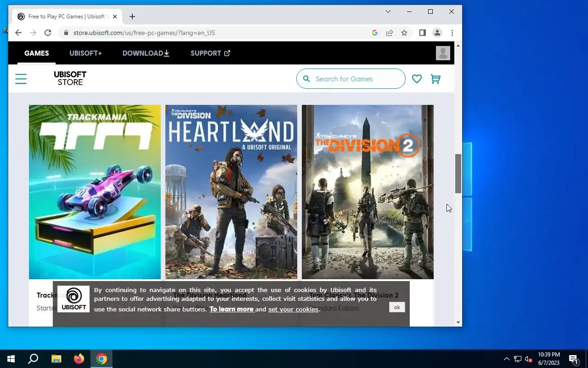588x368 pixels.
Task: Click the search magnifier icon in store
Action: (306, 79)
